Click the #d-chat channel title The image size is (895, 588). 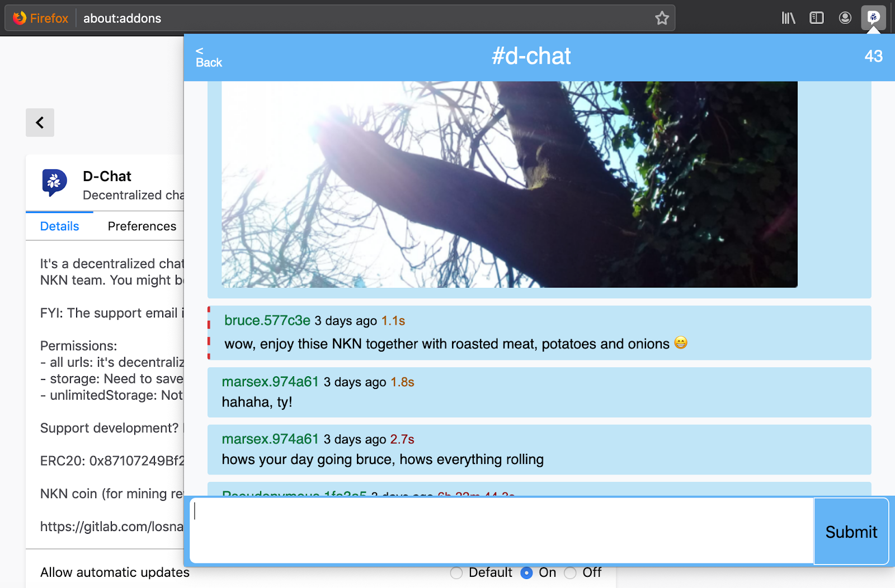point(531,56)
